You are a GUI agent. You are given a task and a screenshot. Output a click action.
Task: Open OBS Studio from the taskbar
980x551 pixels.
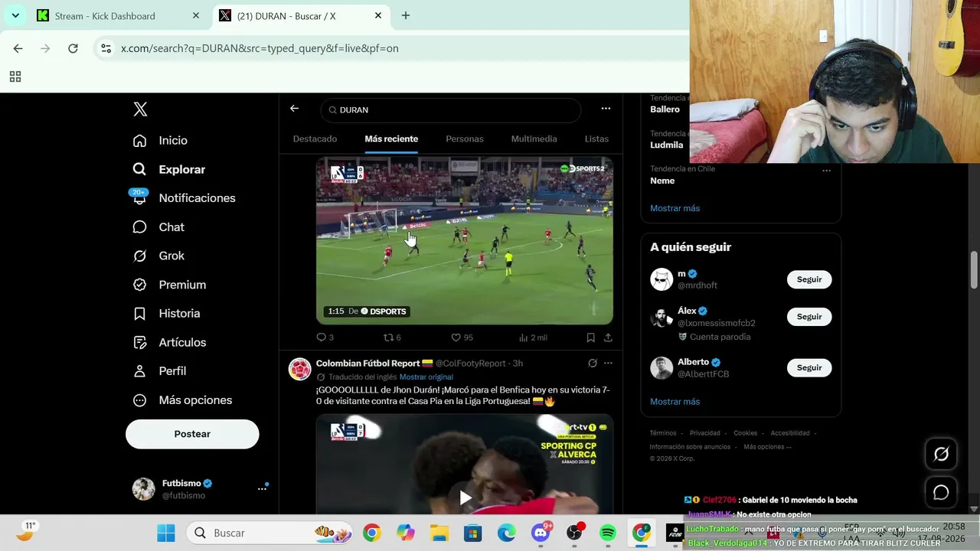[574, 533]
